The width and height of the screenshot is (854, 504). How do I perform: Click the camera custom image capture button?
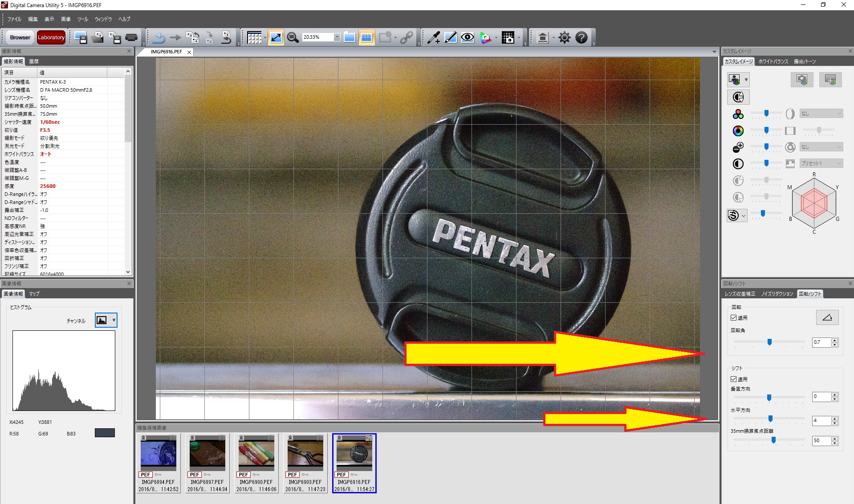(802, 80)
